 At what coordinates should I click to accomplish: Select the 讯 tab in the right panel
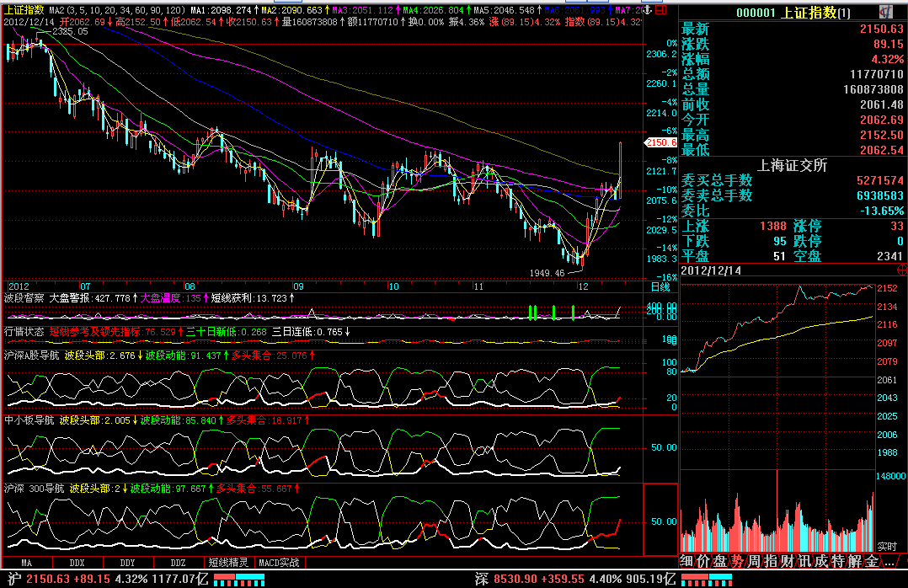(x=804, y=561)
